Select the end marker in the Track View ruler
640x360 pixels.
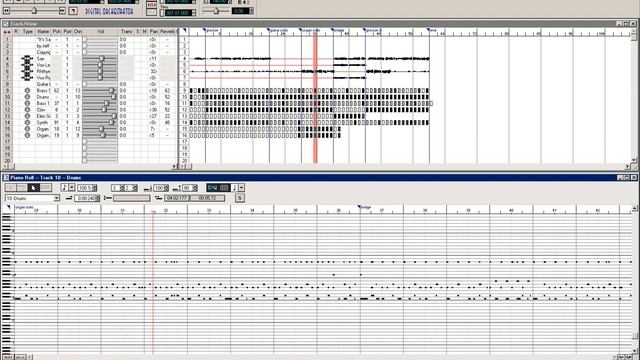pos(432,30)
